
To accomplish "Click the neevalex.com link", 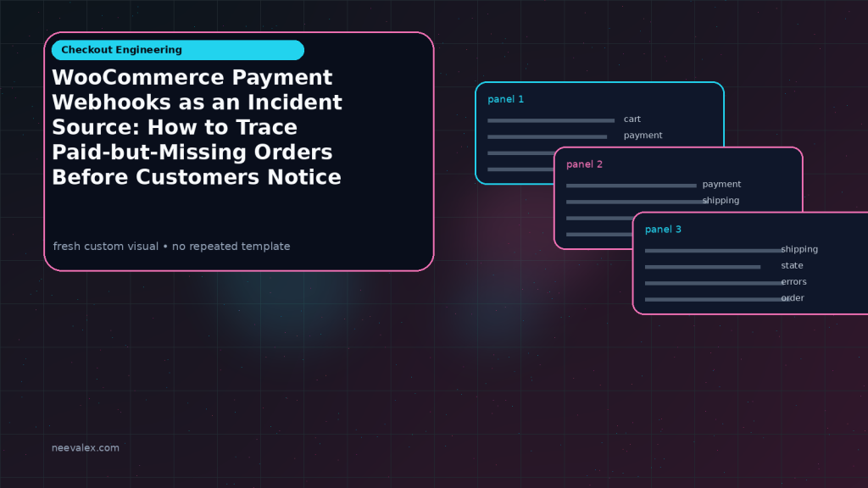I will [86, 447].
